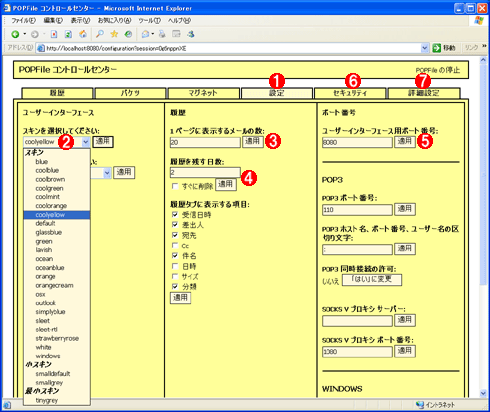Pick the tinygrey skin option

(47, 400)
